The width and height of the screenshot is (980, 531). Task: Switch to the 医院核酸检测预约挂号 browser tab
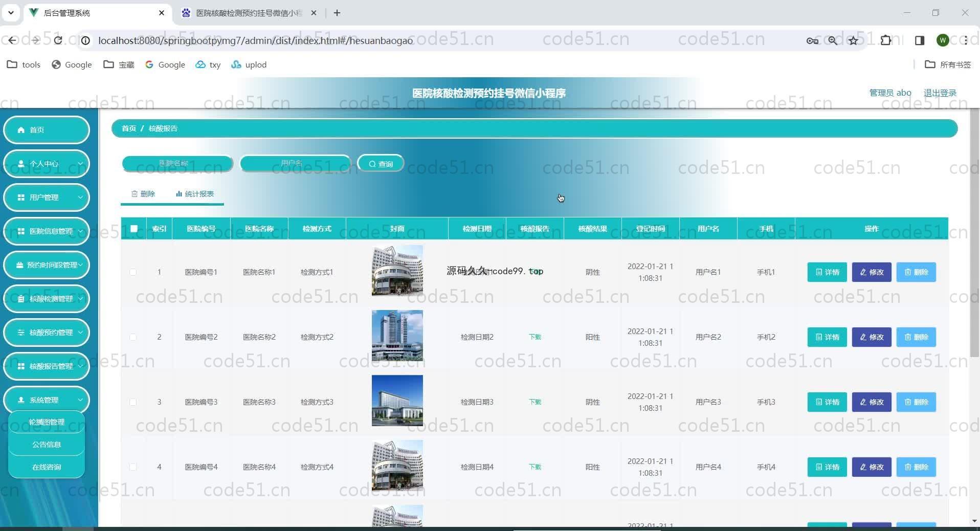[249, 13]
